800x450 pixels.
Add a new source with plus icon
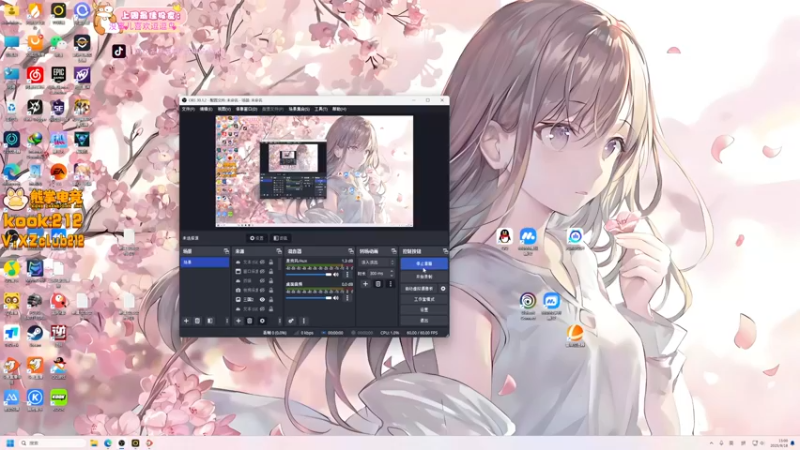(238, 321)
